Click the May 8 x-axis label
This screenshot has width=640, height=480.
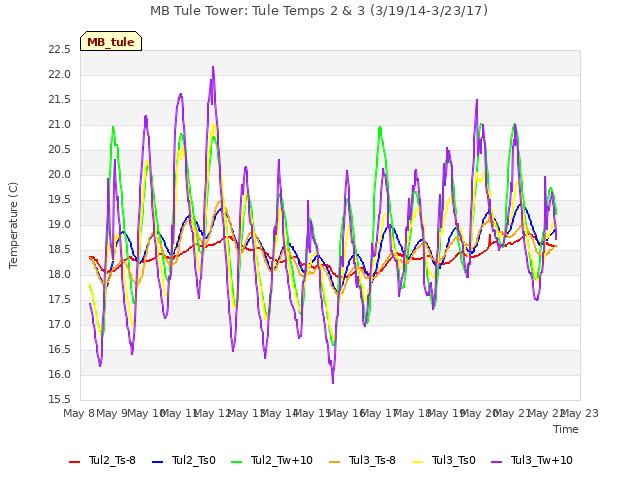coord(78,413)
